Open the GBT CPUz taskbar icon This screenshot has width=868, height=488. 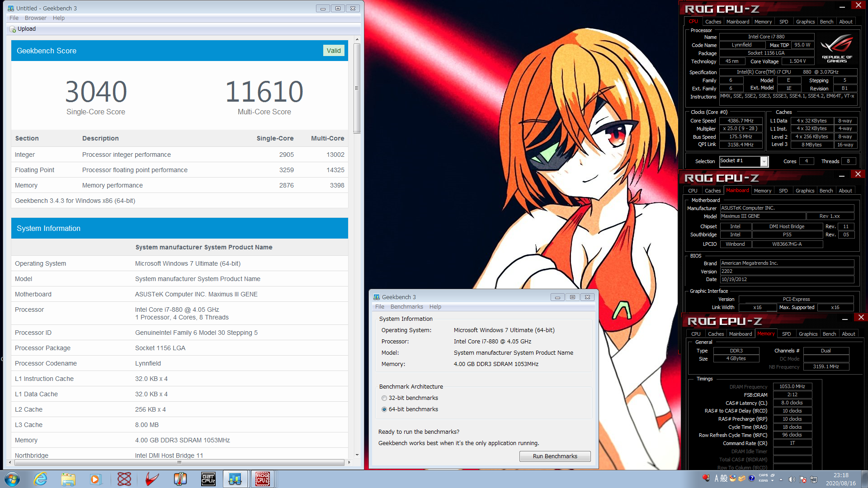coord(208,479)
